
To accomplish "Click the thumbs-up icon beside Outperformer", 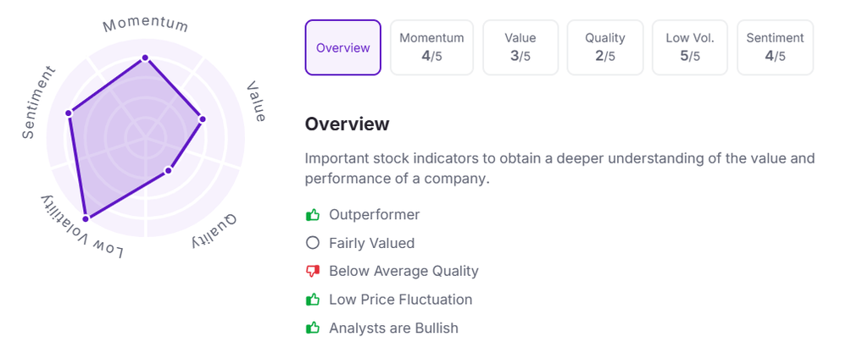I will pyautogui.click(x=313, y=215).
